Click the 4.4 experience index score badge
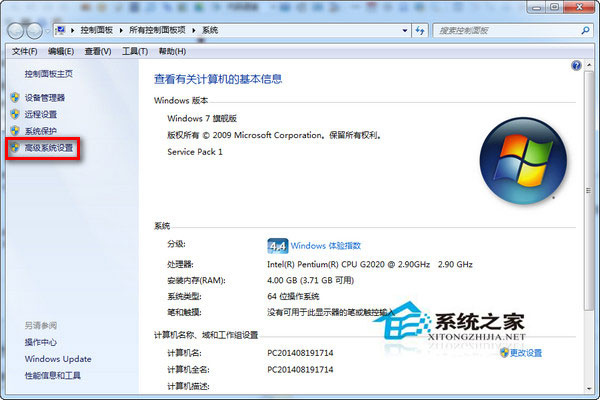This screenshot has height=400, width=600. coord(277,246)
